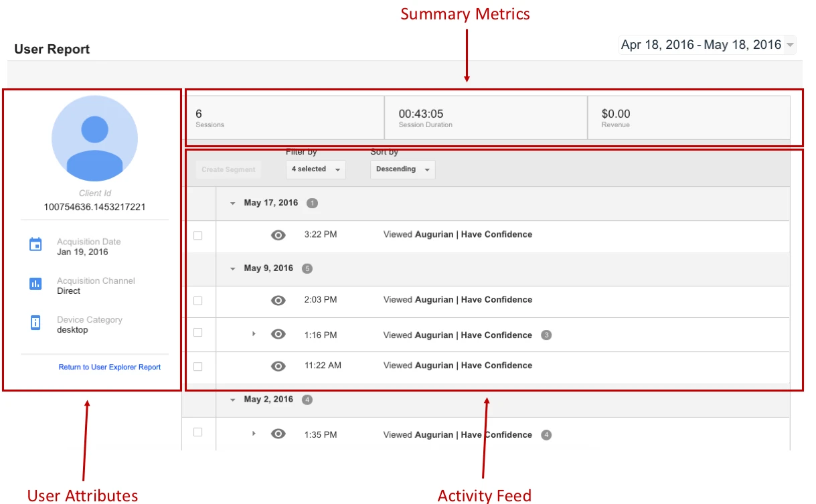Tick the checkbox next to 1:35 PM activity

click(x=197, y=434)
